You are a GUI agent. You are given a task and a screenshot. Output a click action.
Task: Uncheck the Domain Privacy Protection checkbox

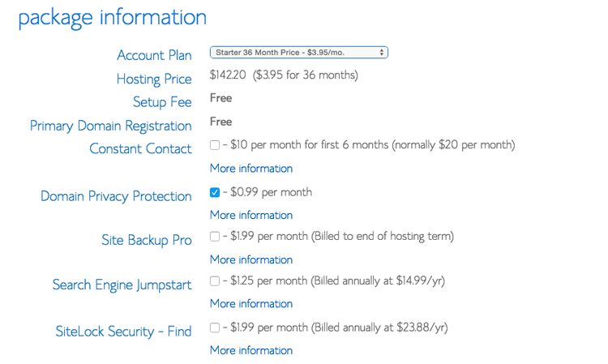(x=215, y=193)
